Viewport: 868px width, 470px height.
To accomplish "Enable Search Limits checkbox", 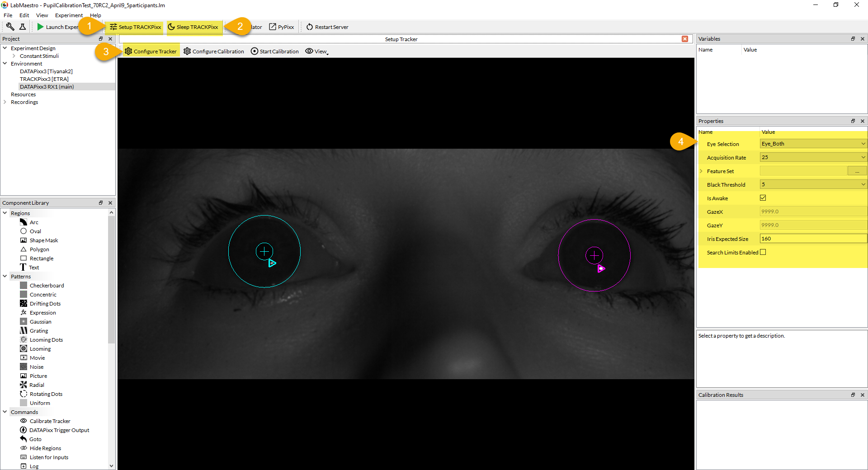I will (x=763, y=252).
